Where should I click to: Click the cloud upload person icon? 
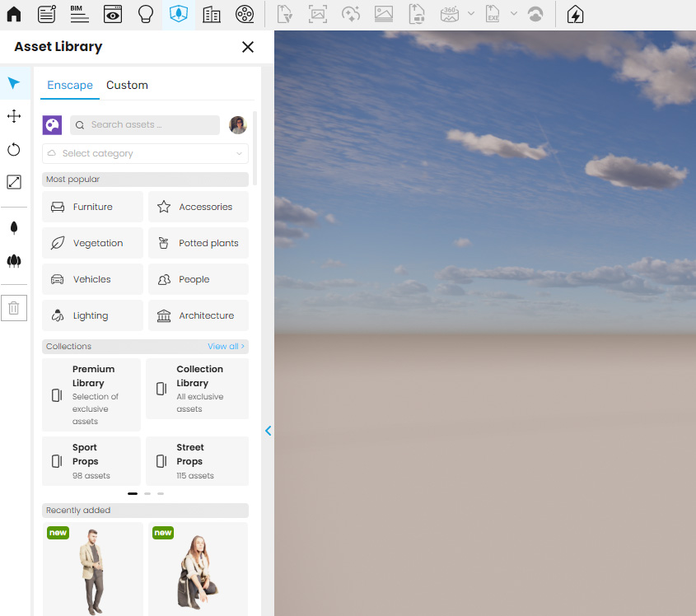point(535,14)
